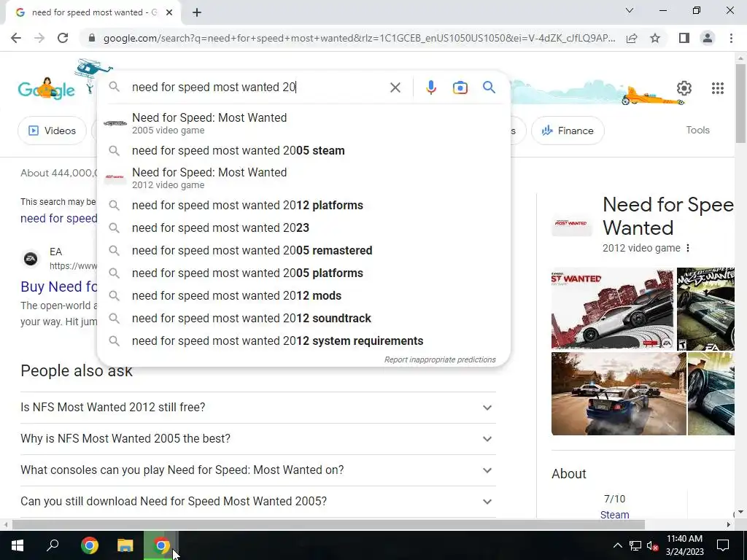This screenshot has width=747, height=560.
Task: Open the network tray icon
Action: (635, 545)
